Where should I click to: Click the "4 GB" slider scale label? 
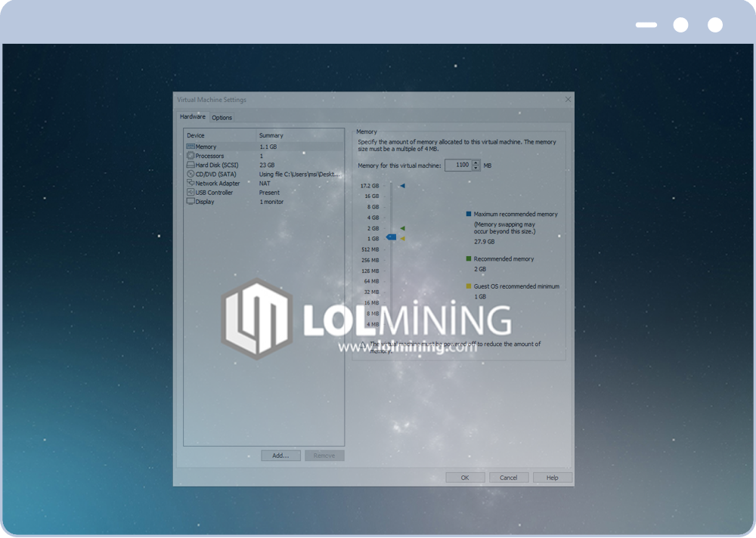click(x=373, y=218)
